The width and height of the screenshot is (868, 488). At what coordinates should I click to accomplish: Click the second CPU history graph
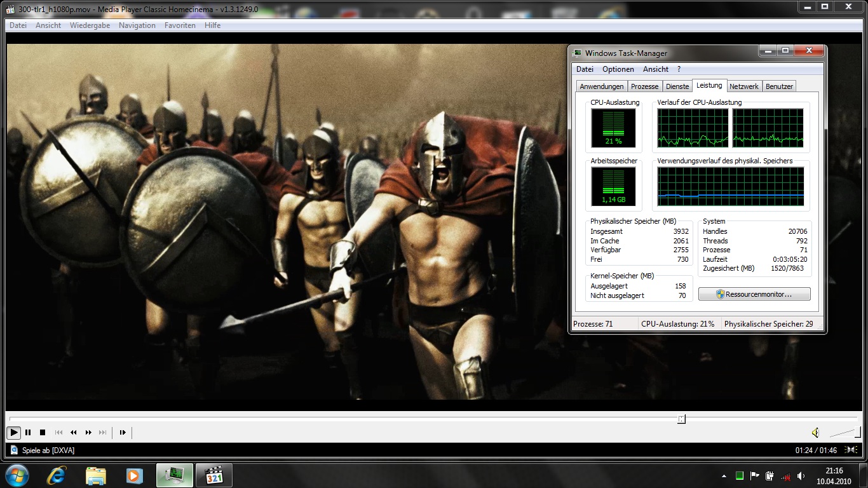[x=768, y=128]
